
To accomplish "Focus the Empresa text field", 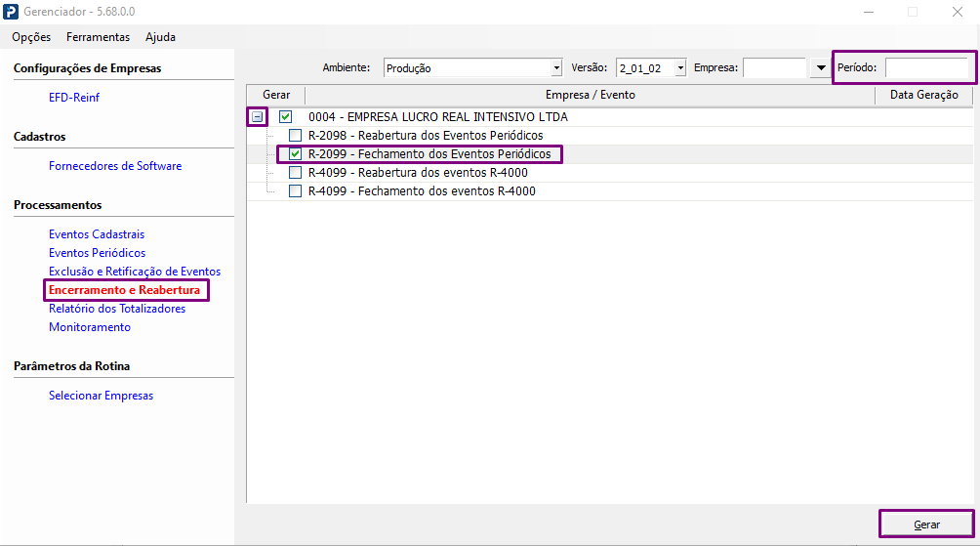I will (x=774, y=67).
